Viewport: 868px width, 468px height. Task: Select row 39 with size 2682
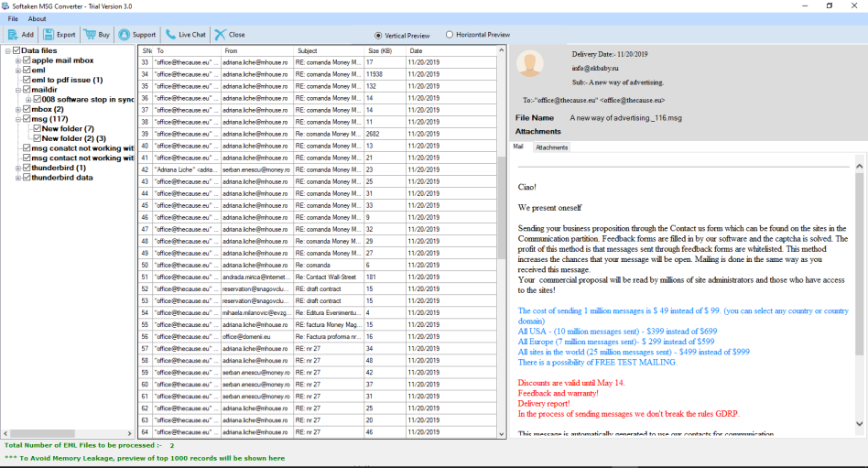tap(318, 134)
